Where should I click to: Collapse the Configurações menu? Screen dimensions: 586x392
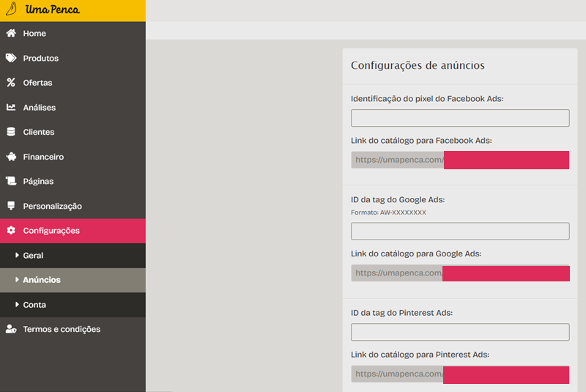pos(73,231)
